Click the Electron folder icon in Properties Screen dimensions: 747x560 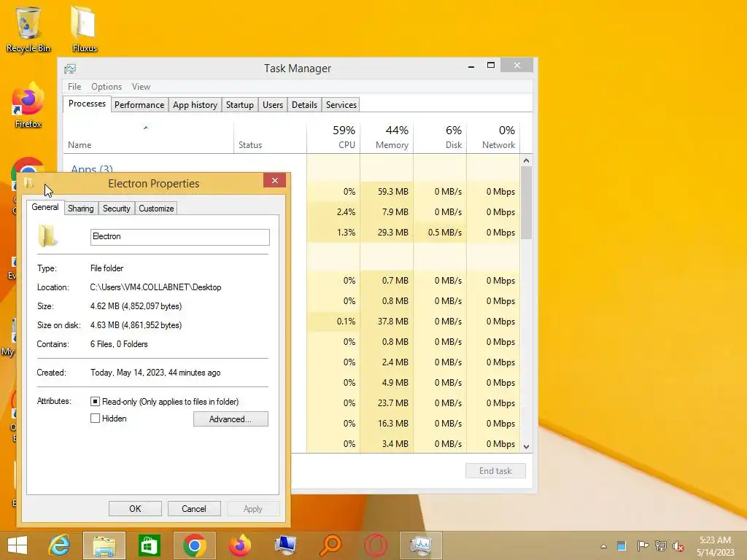click(47, 236)
